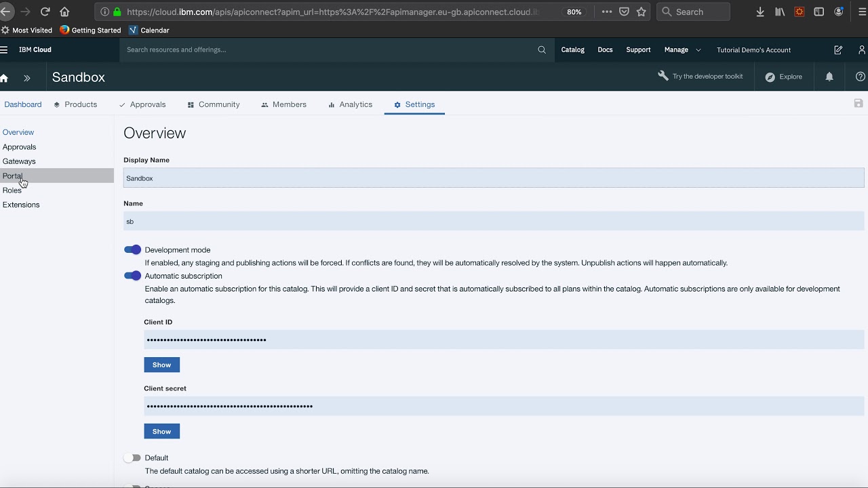Viewport: 868px width, 488px height.
Task: Open the Approvals tab
Action: pyautogui.click(x=142, y=104)
